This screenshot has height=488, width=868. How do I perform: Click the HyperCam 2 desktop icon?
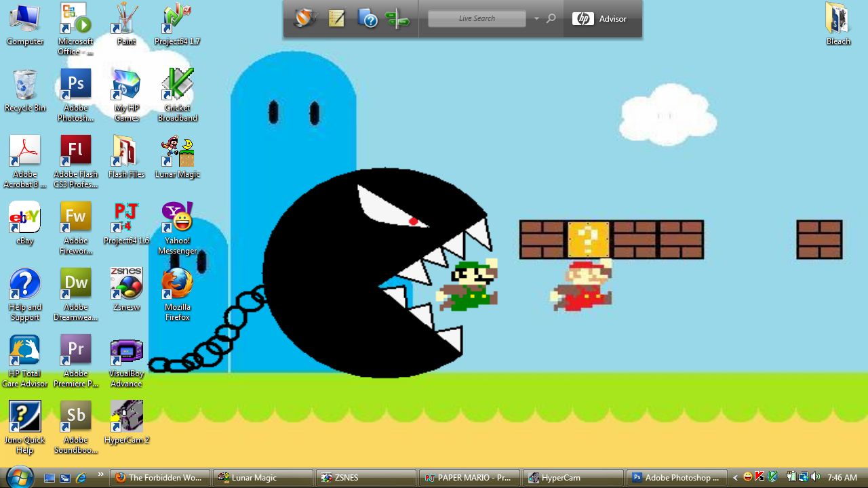point(126,417)
